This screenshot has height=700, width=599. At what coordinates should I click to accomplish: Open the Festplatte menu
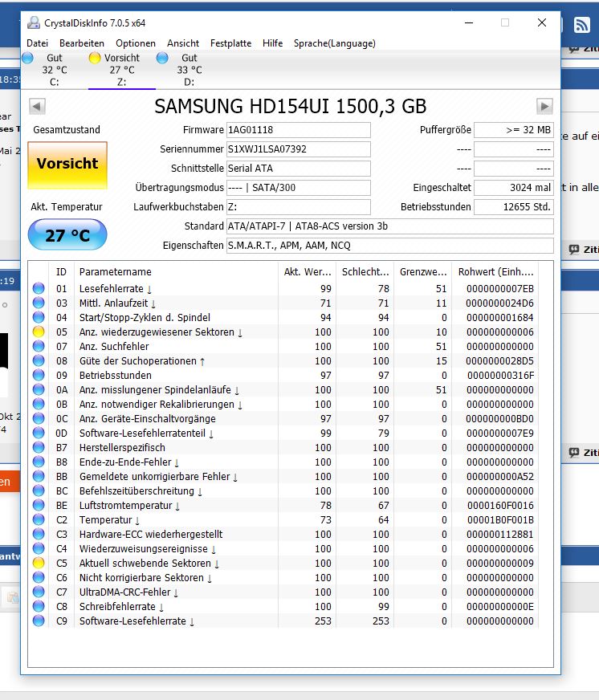pos(230,43)
